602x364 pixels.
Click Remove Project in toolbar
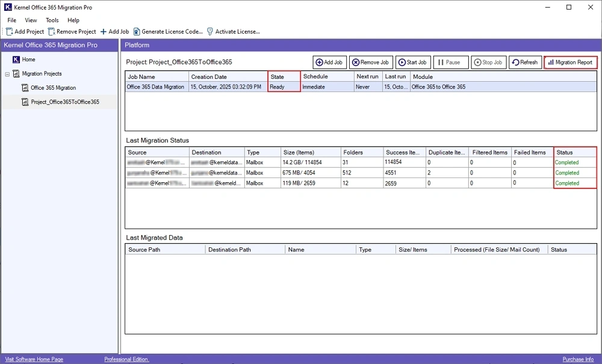pyautogui.click(x=72, y=32)
